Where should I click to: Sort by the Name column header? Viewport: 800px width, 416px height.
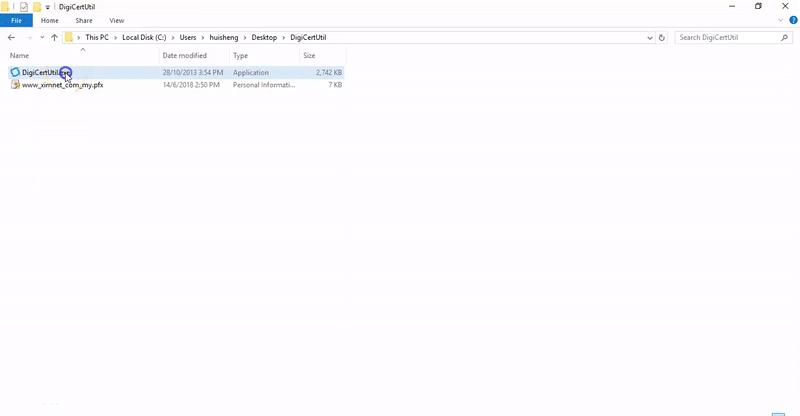pos(19,56)
